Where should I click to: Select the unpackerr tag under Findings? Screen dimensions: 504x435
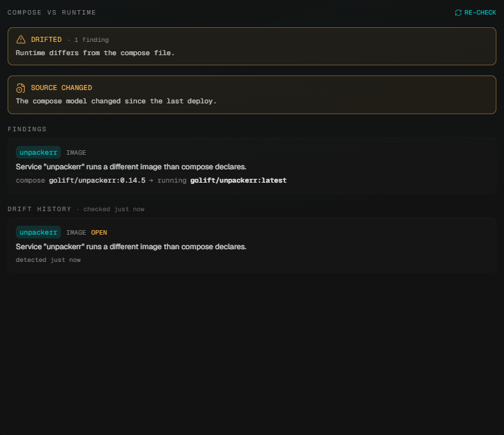click(x=38, y=152)
